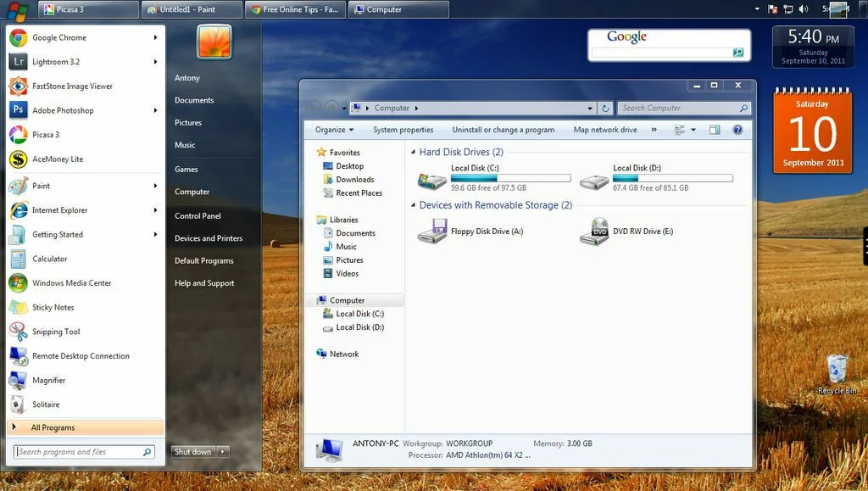Show hidden system tray icons arrow
Image resolution: width=868 pixels, height=491 pixels.
point(757,8)
